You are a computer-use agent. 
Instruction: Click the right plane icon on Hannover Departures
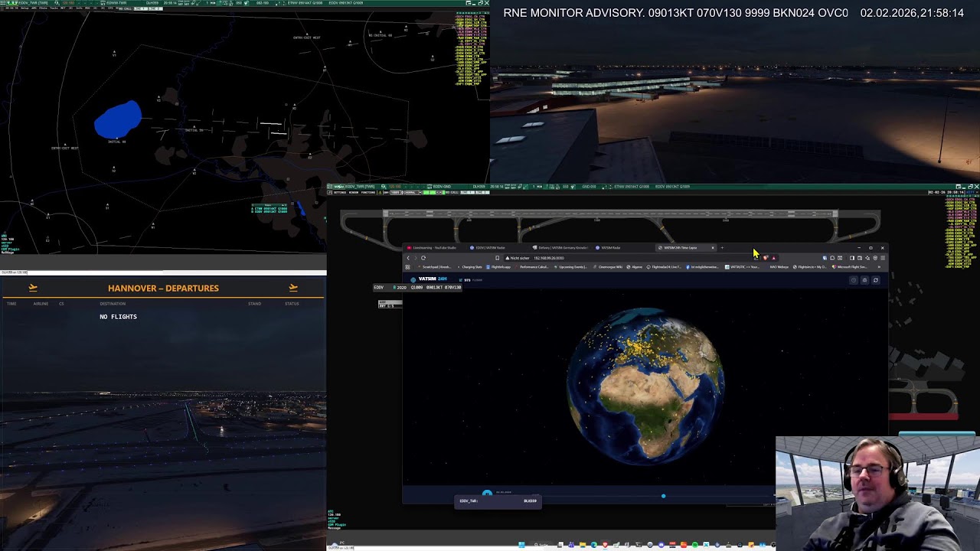pyautogui.click(x=293, y=288)
